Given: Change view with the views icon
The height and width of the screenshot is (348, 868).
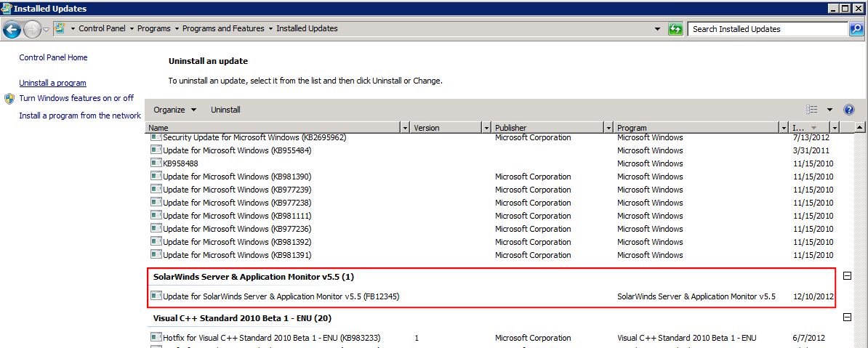Looking at the screenshot, I should (812, 110).
